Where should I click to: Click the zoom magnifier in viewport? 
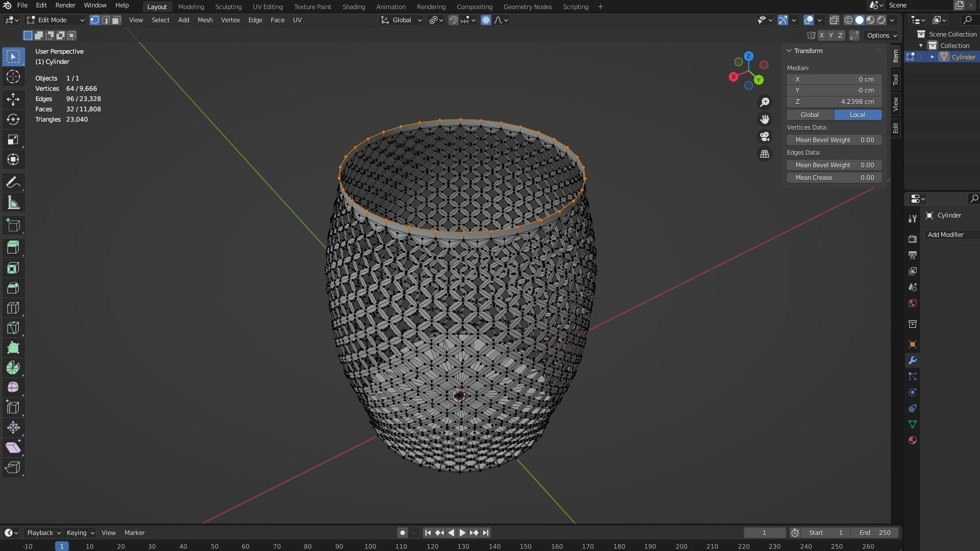pyautogui.click(x=764, y=102)
